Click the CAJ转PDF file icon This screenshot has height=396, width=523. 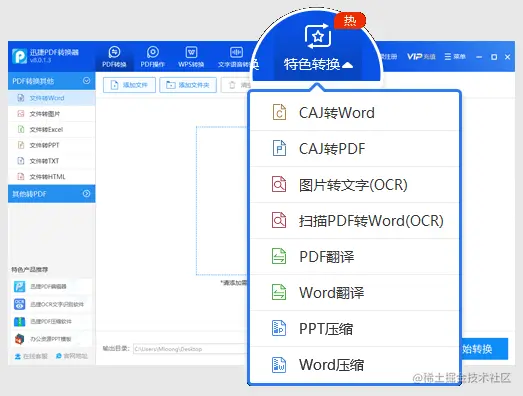pos(279,148)
